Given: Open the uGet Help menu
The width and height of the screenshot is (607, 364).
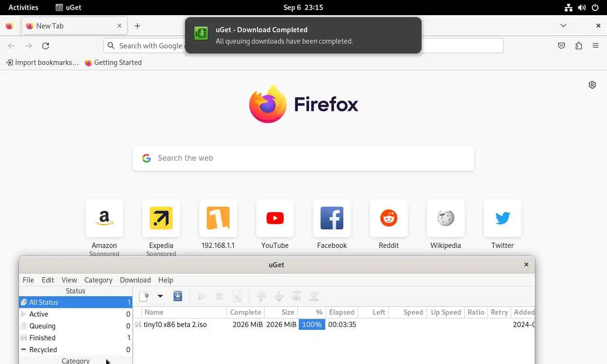Looking at the screenshot, I should point(166,280).
